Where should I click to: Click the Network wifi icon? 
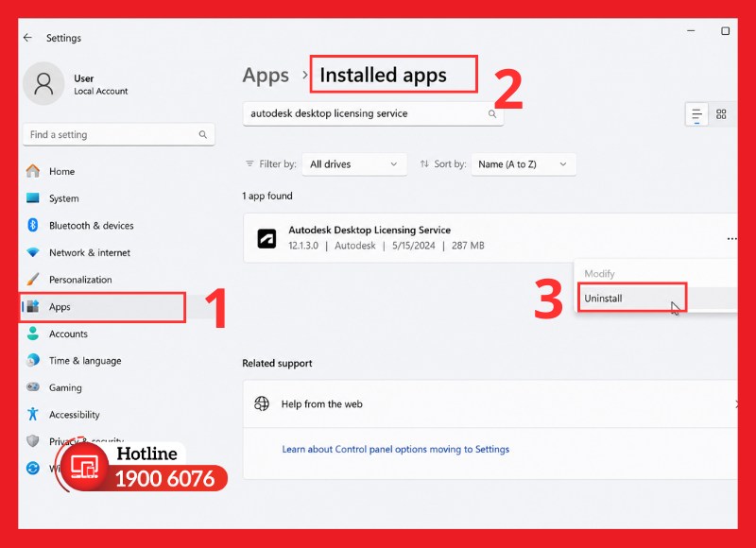33,252
